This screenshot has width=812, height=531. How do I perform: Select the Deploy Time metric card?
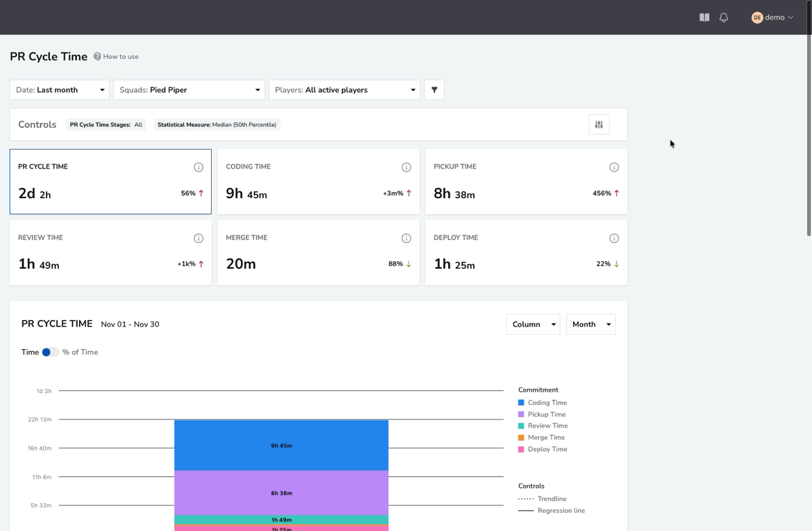[x=526, y=252]
